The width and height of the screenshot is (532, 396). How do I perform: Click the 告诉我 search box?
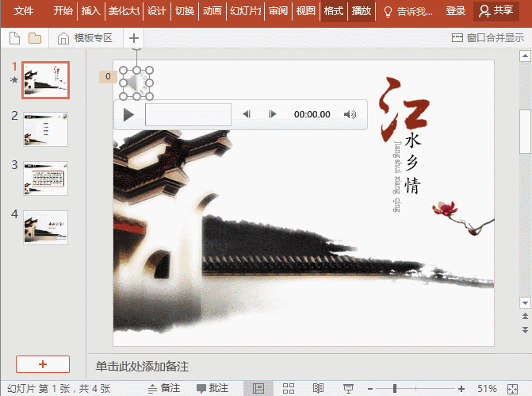[408, 12]
